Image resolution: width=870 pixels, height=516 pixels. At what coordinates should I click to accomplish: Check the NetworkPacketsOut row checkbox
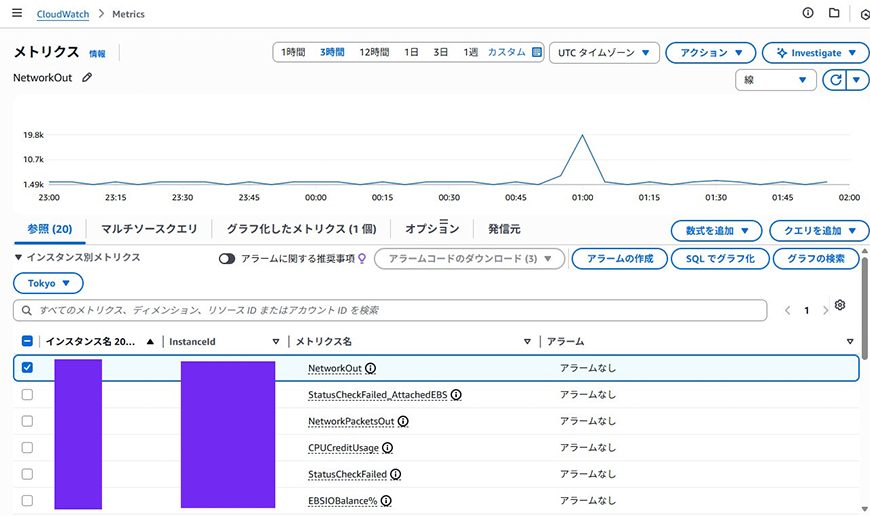[x=27, y=421]
